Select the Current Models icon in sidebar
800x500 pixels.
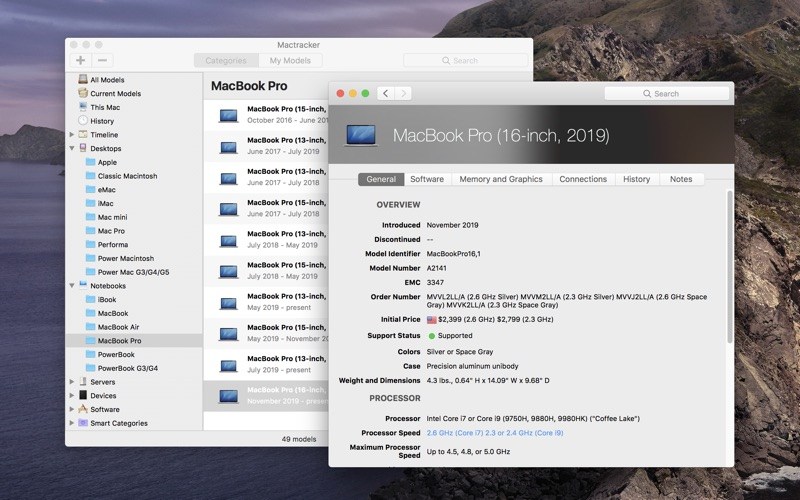(83, 93)
